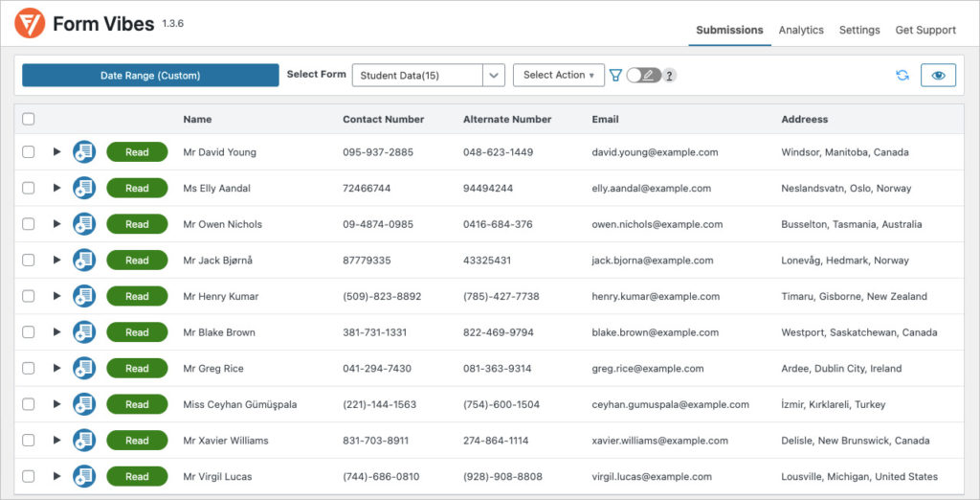980x500 pixels.
Task: Check the select-all checkbox in table header
Action: [29, 120]
